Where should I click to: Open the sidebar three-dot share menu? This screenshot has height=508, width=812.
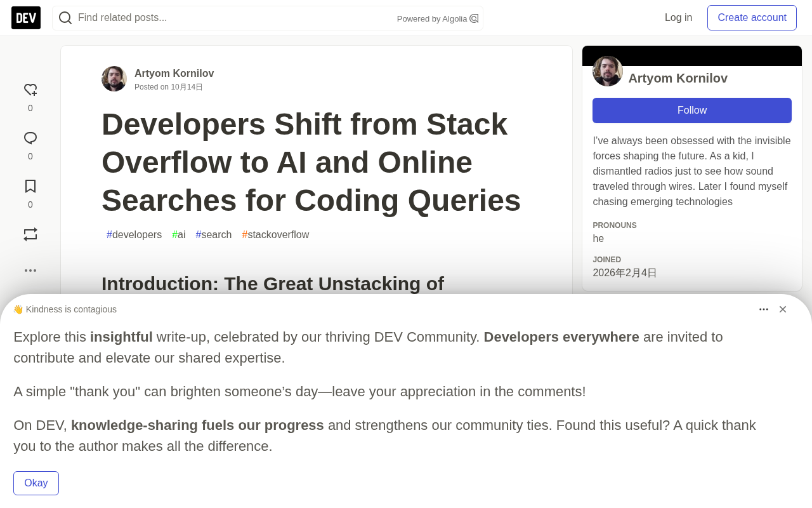(30, 271)
